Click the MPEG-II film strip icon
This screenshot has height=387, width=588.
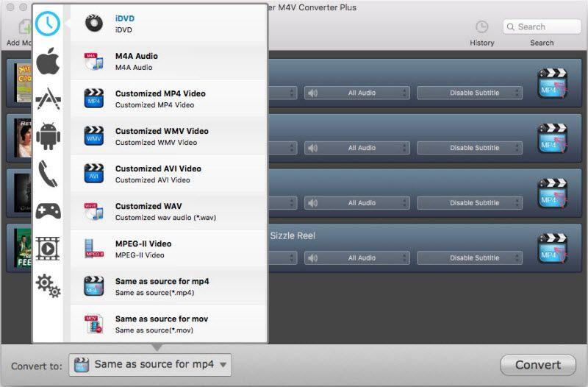coord(94,249)
